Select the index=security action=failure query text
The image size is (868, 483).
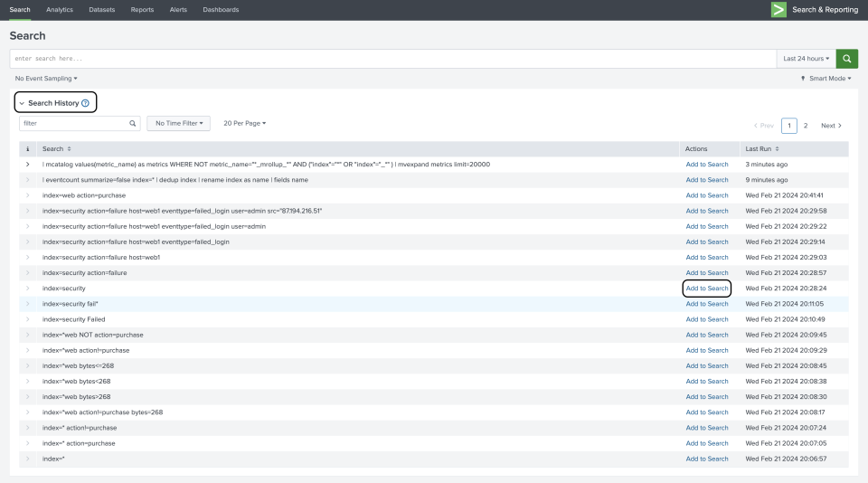point(85,273)
